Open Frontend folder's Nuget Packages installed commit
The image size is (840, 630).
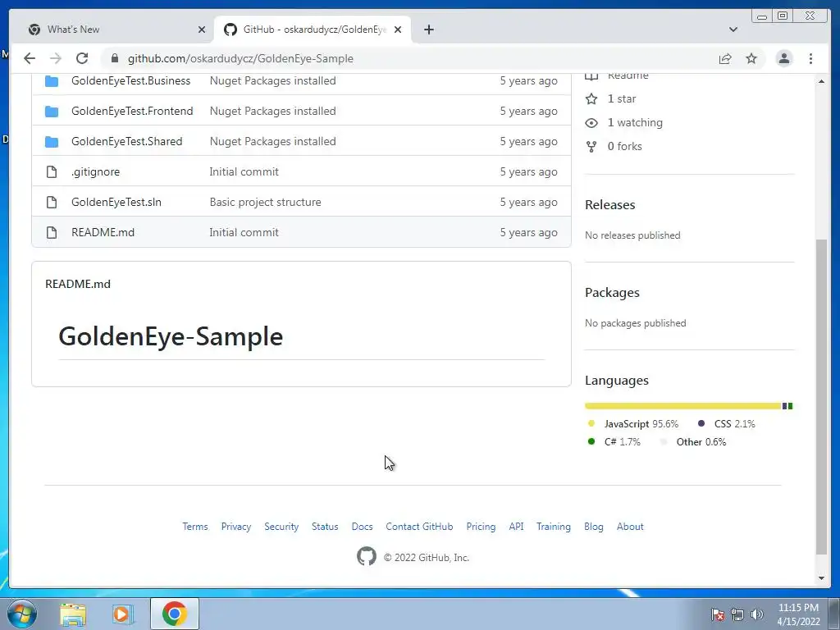tap(272, 111)
